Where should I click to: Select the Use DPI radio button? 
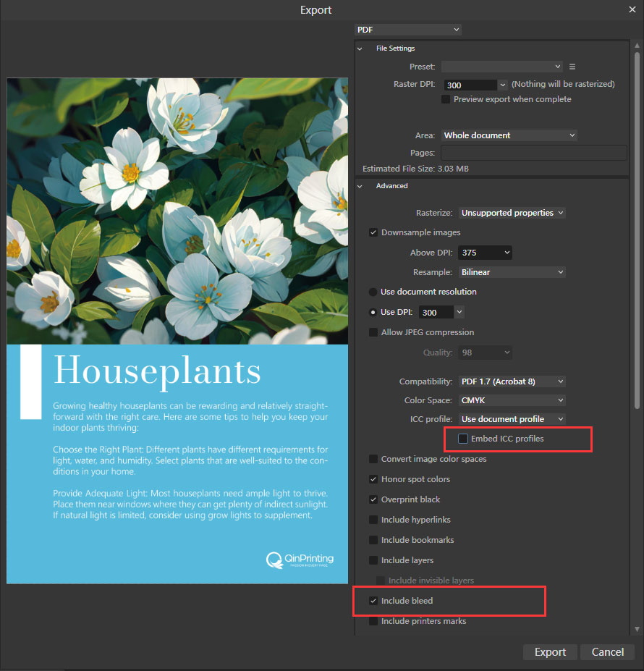(373, 313)
